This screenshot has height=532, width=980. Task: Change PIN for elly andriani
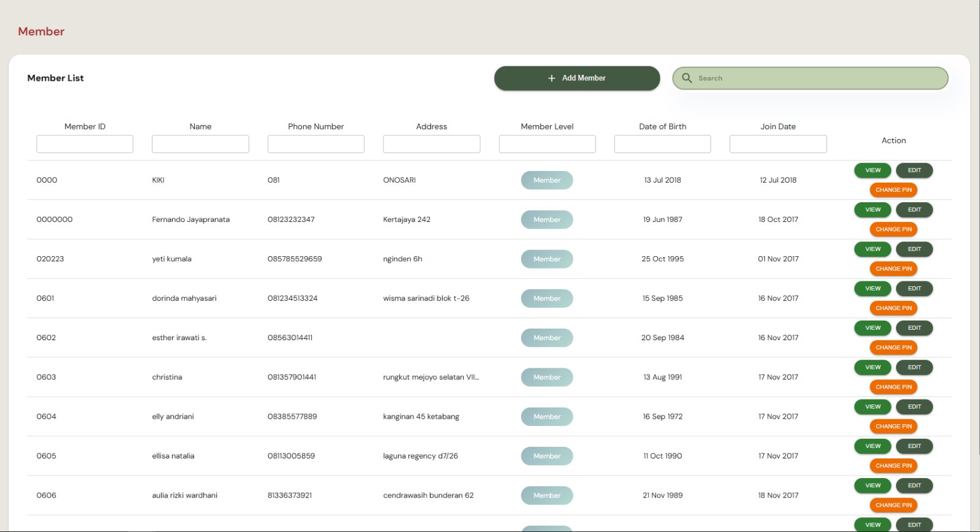pyautogui.click(x=894, y=426)
